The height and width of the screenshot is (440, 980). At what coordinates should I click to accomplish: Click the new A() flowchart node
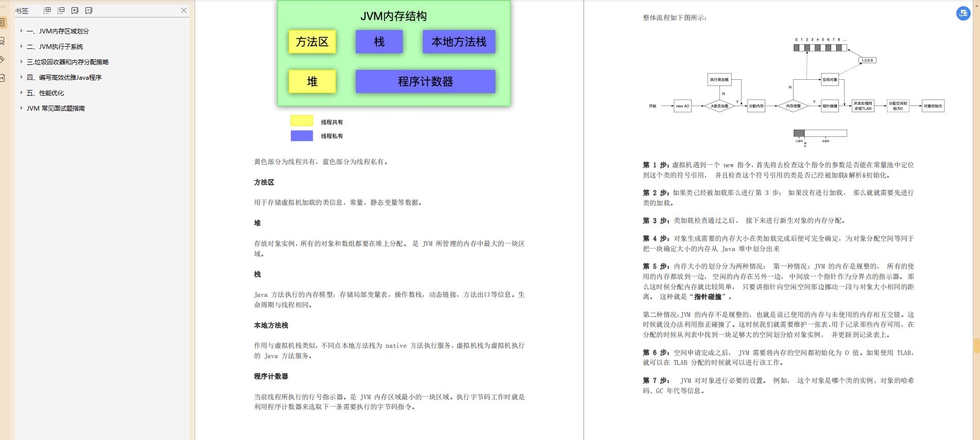[682, 106]
